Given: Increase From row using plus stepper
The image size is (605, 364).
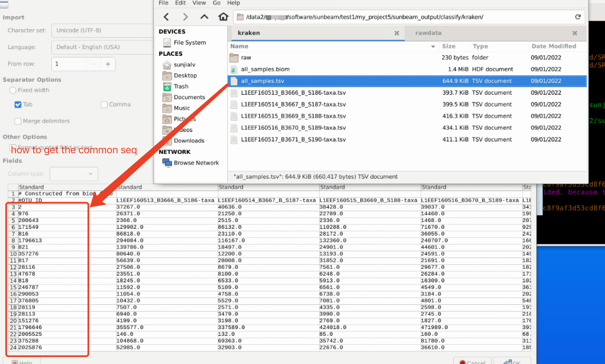Looking at the screenshot, I should pyautogui.click(x=108, y=64).
